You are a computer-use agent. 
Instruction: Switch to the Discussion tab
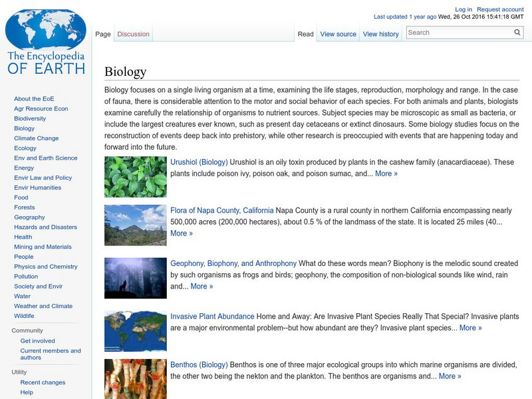point(134,34)
